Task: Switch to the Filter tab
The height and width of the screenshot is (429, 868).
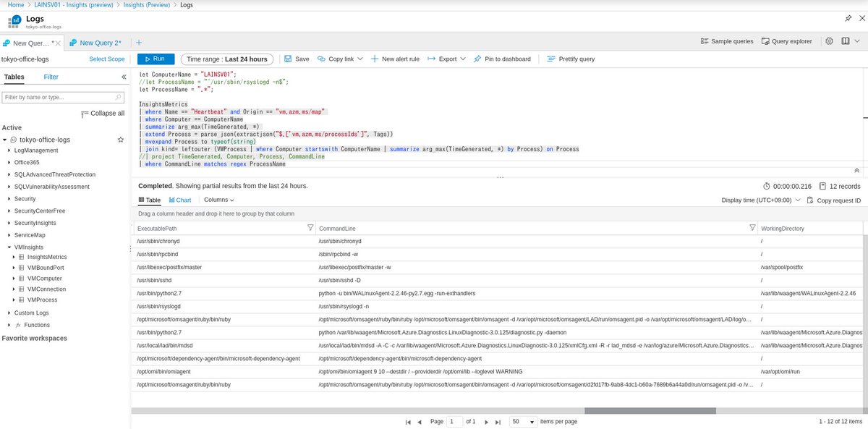Action: click(x=51, y=77)
